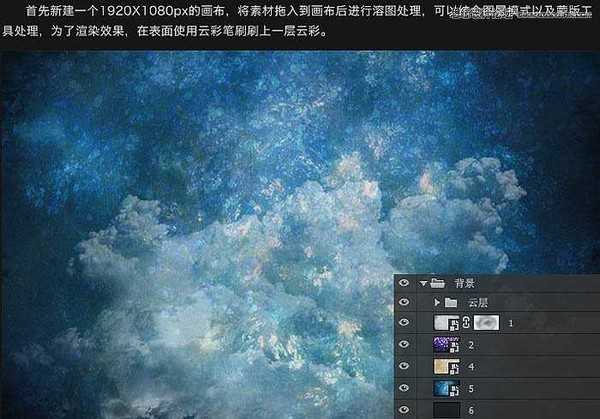600x419 pixels.
Task: Select the 云层 group name
Action: point(478,302)
